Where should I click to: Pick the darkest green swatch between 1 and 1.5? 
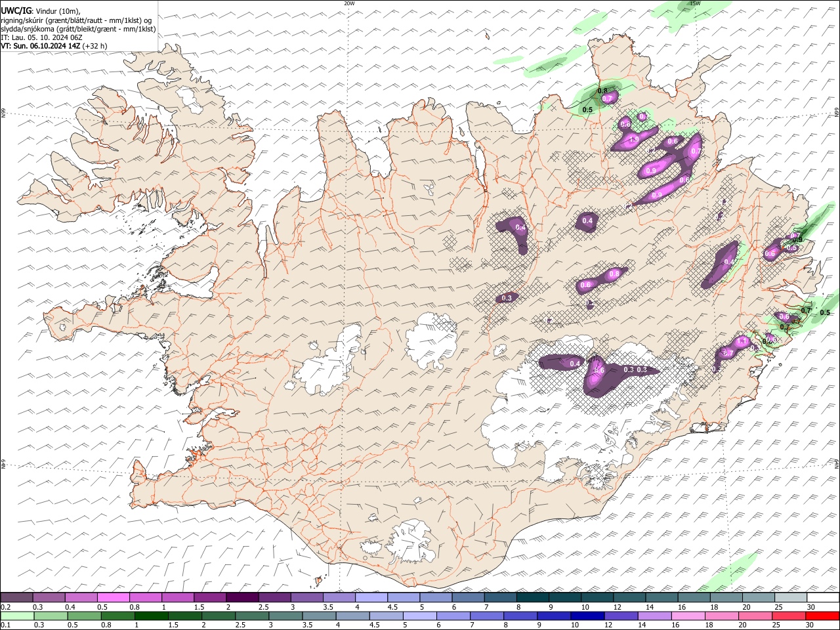click(150, 616)
